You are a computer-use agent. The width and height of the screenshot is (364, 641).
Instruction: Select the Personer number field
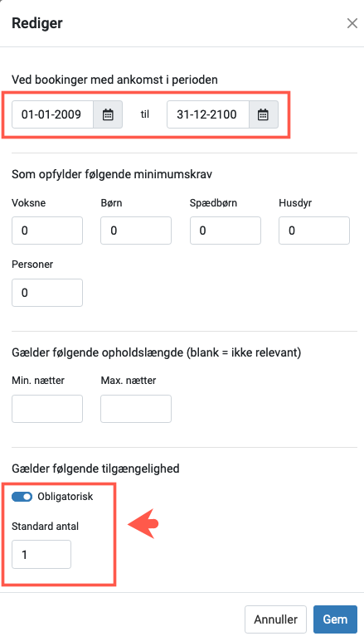(x=47, y=293)
